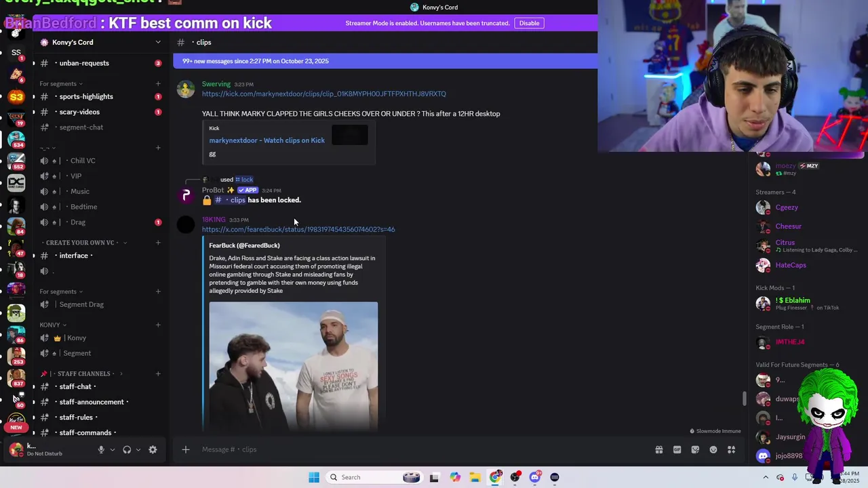Viewport: 868px width, 488px height.
Task: Open the server icon with badge 253
Action: pos(16,356)
